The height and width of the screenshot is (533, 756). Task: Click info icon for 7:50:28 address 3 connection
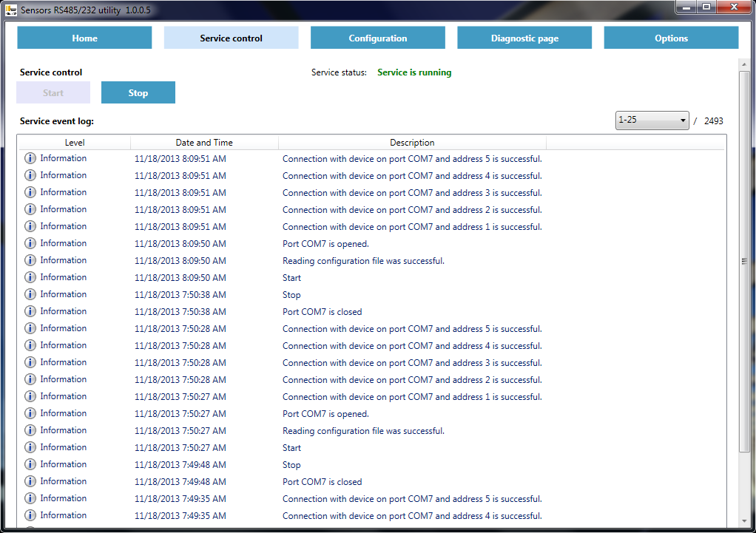point(30,362)
